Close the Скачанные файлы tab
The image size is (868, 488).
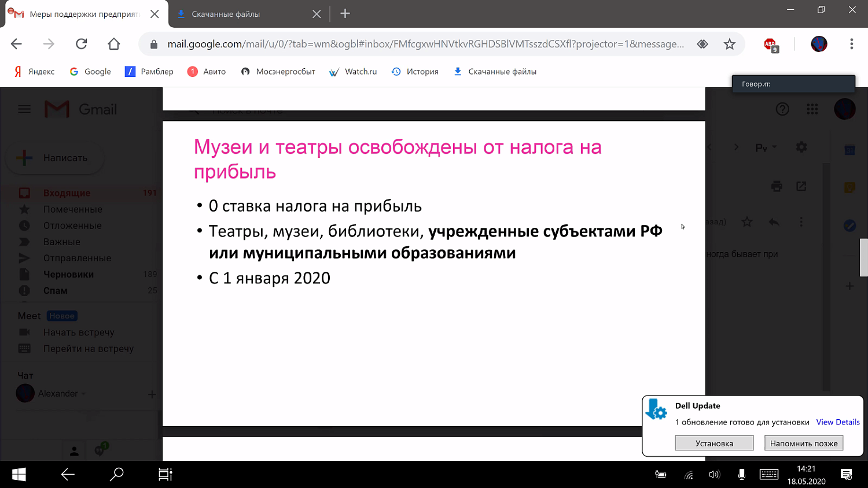[317, 14]
